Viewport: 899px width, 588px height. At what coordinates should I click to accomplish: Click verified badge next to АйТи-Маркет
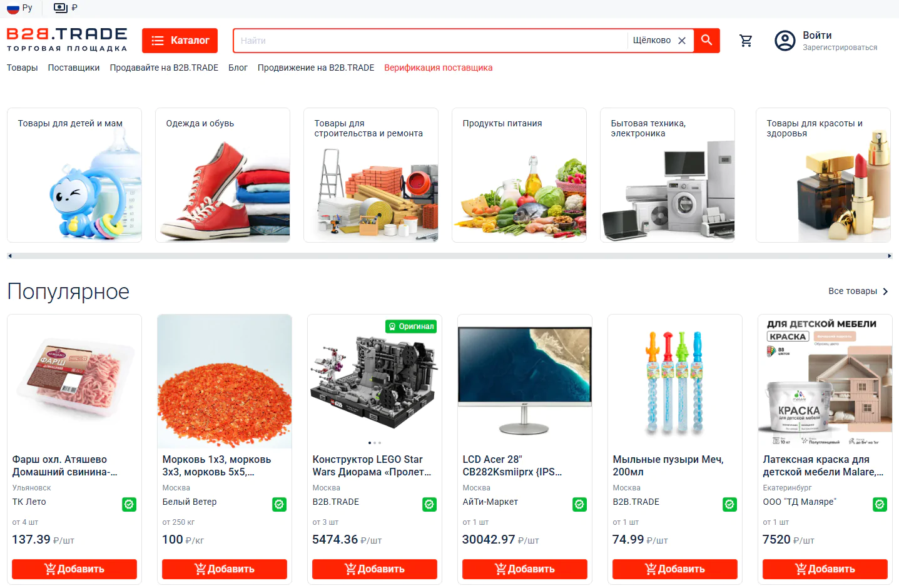point(580,504)
